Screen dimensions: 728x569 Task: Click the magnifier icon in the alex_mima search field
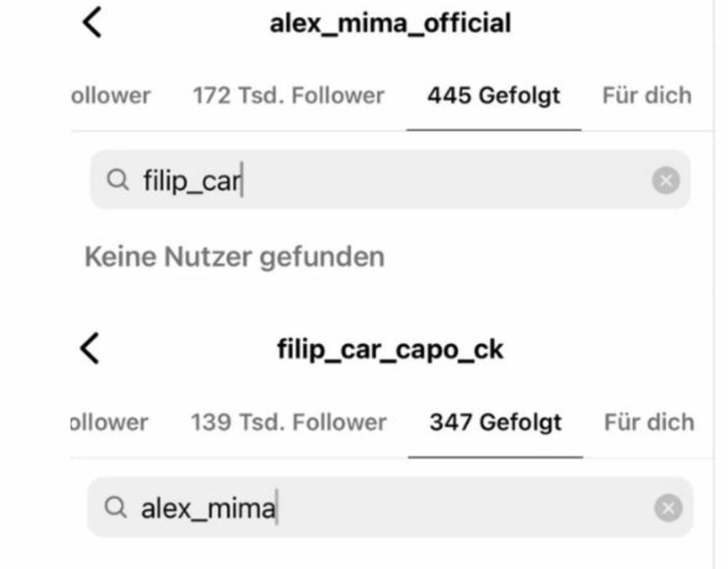(x=116, y=508)
